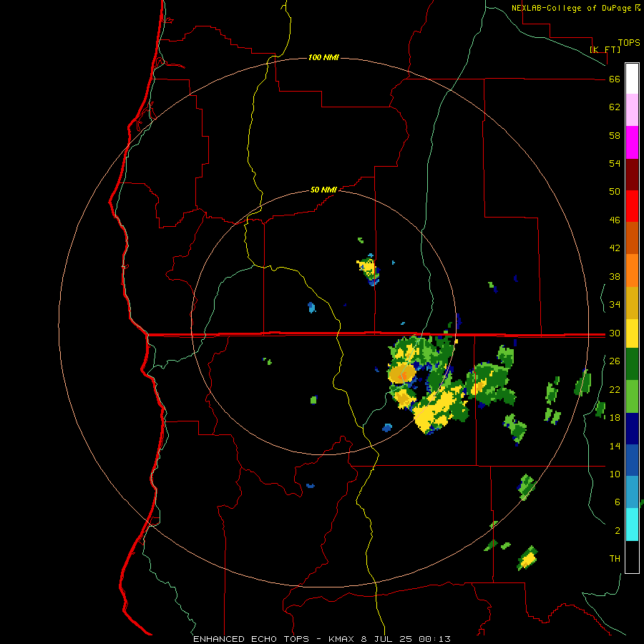Click the 100 NMI range ring label
The image size is (644, 644).
[x=323, y=57]
